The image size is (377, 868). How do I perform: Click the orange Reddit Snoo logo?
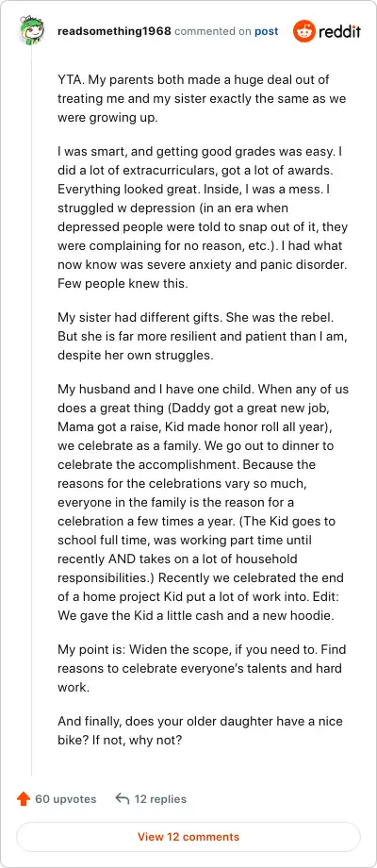pyautogui.click(x=303, y=31)
